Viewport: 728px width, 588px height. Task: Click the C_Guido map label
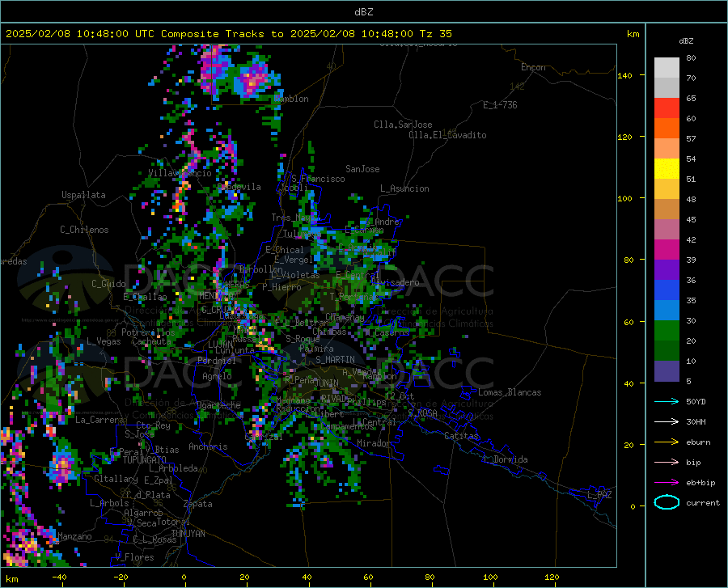(108, 284)
